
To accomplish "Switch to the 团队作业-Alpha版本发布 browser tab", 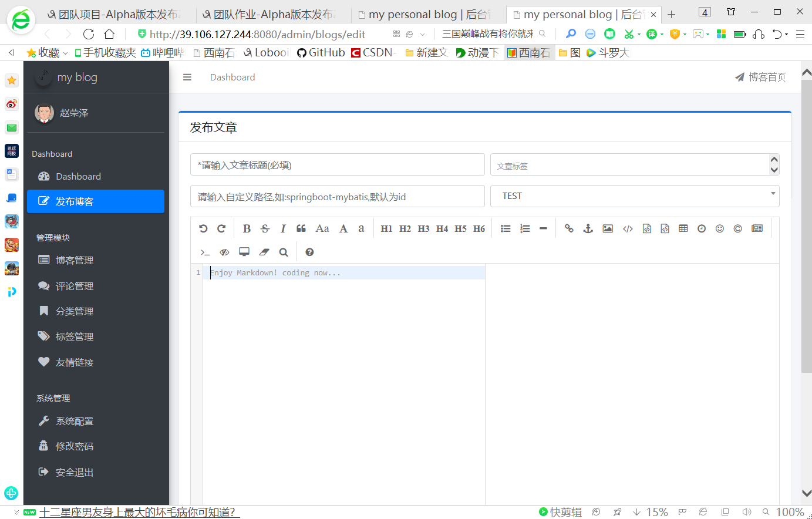I will click(269, 14).
